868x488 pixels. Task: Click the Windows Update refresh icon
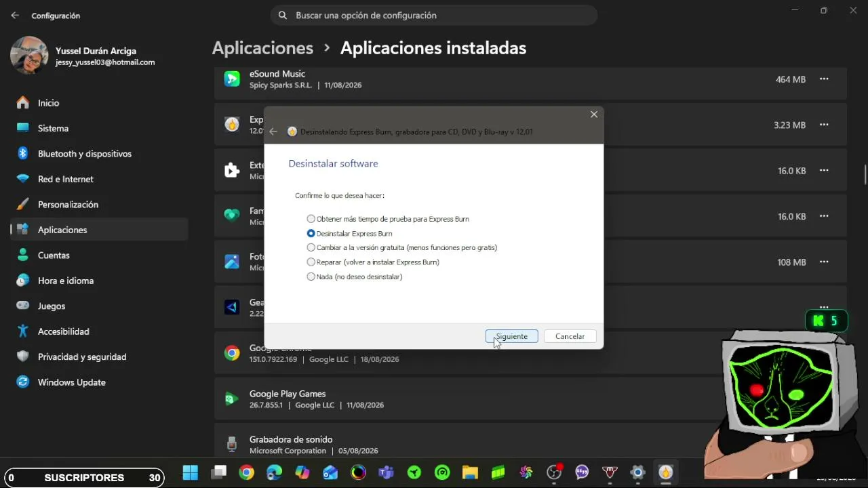[x=23, y=382]
